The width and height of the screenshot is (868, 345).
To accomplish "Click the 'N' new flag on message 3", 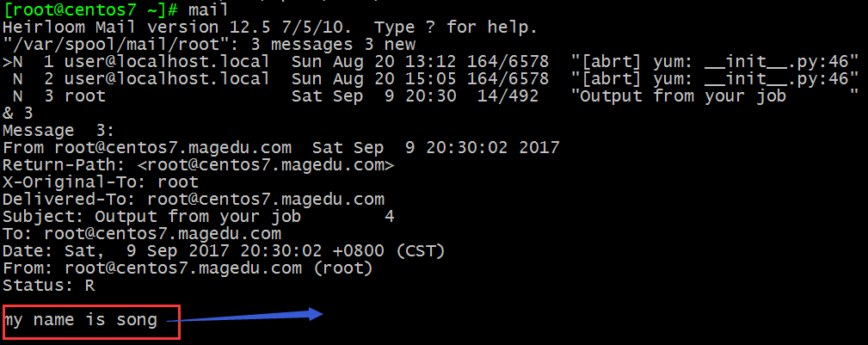I will pos(18,96).
